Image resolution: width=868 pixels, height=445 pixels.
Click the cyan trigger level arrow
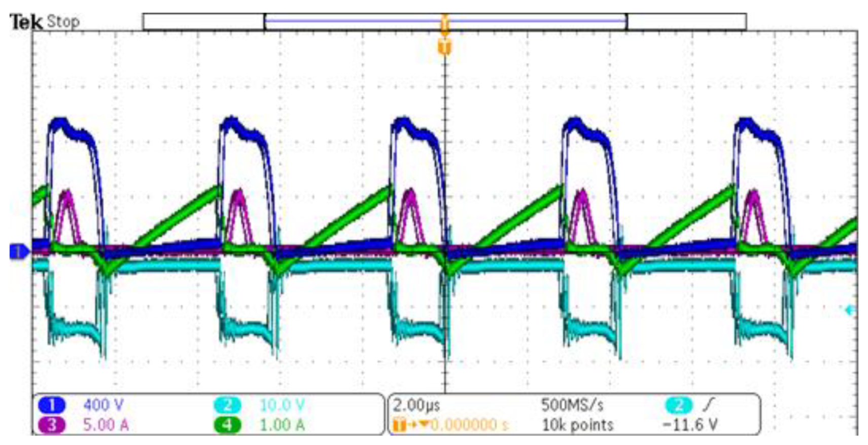849,310
